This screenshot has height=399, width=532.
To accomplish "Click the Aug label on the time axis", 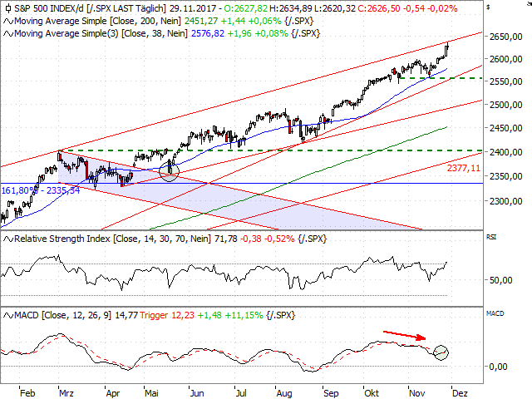I will (x=284, y=393).
